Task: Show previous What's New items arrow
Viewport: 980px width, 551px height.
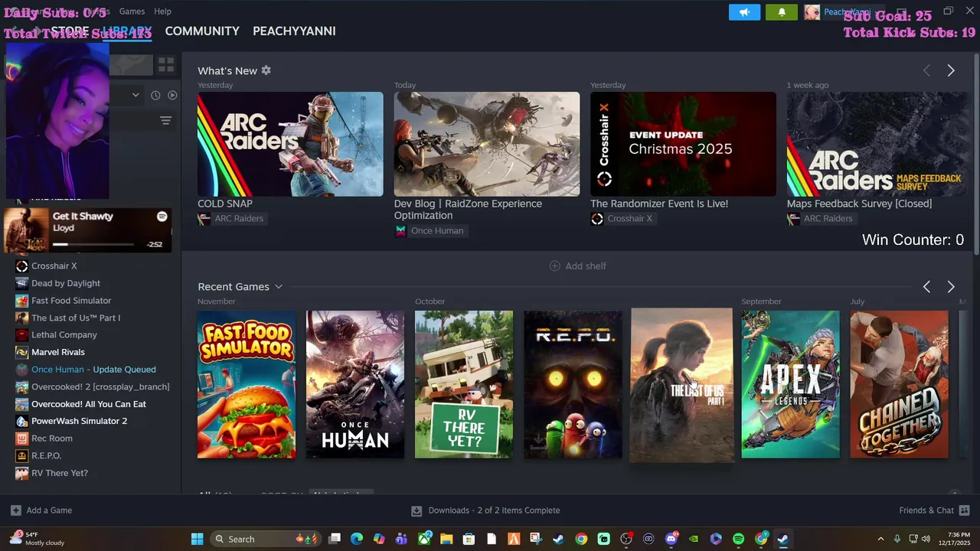Action: point(926,70)
